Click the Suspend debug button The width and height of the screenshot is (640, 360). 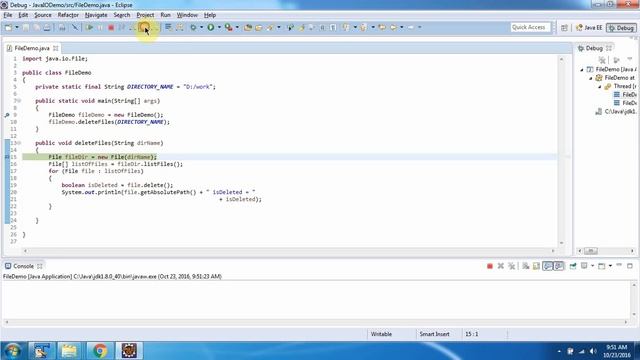tap(100, 27)
